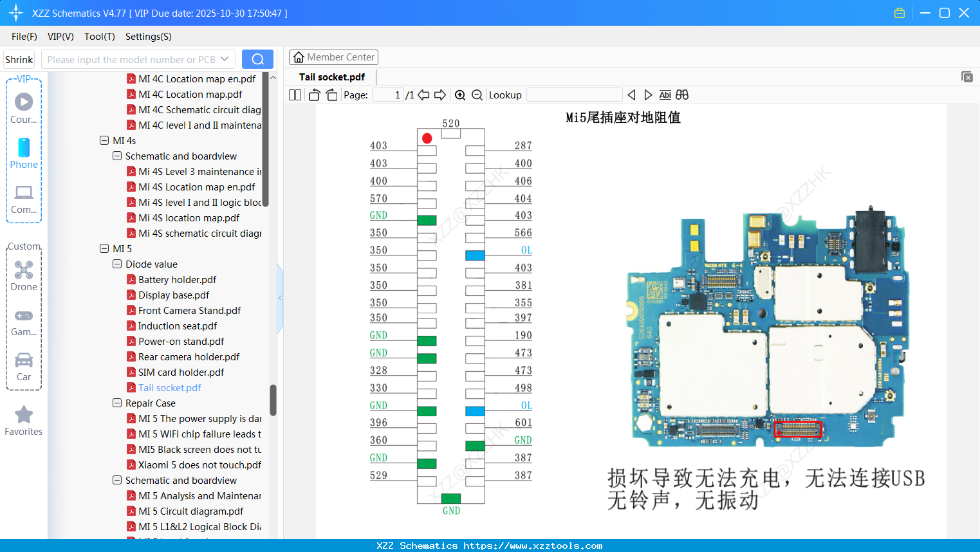The image size is (980, 552).
Task: Open the Phone section in sidebar
Action: [x=24, y=154]
